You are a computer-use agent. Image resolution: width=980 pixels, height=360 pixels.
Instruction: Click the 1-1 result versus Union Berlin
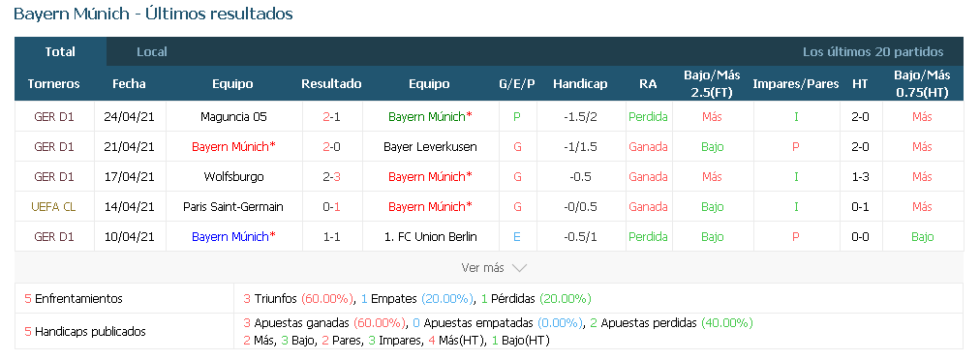[331, 237]
